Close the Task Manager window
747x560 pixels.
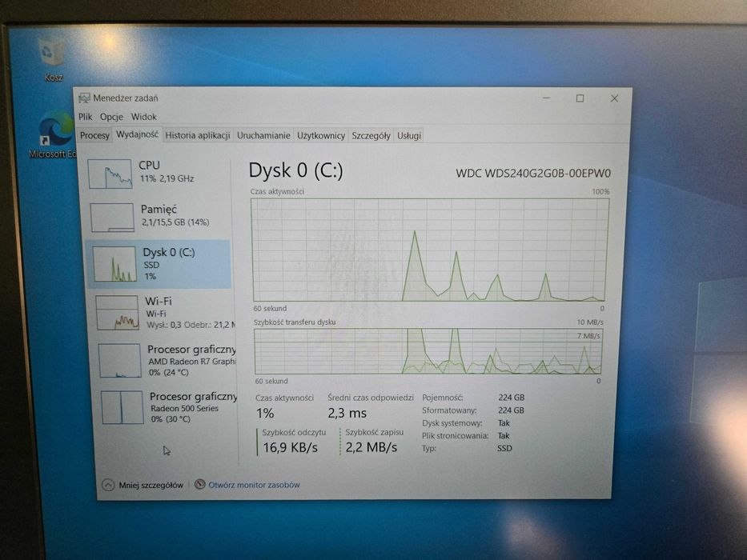click(614, 98)
